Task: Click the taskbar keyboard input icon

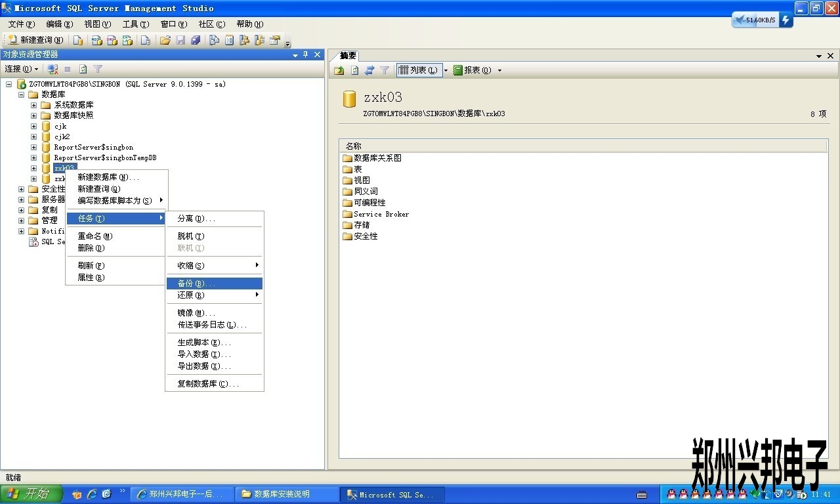Action: [642, 494]
